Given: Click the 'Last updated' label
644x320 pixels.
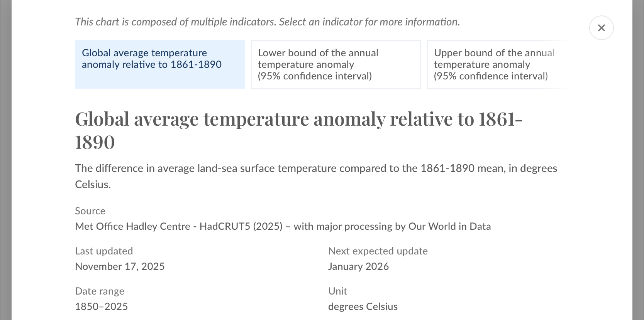Looking at the screenshot, I should click(x=104, y=251).
